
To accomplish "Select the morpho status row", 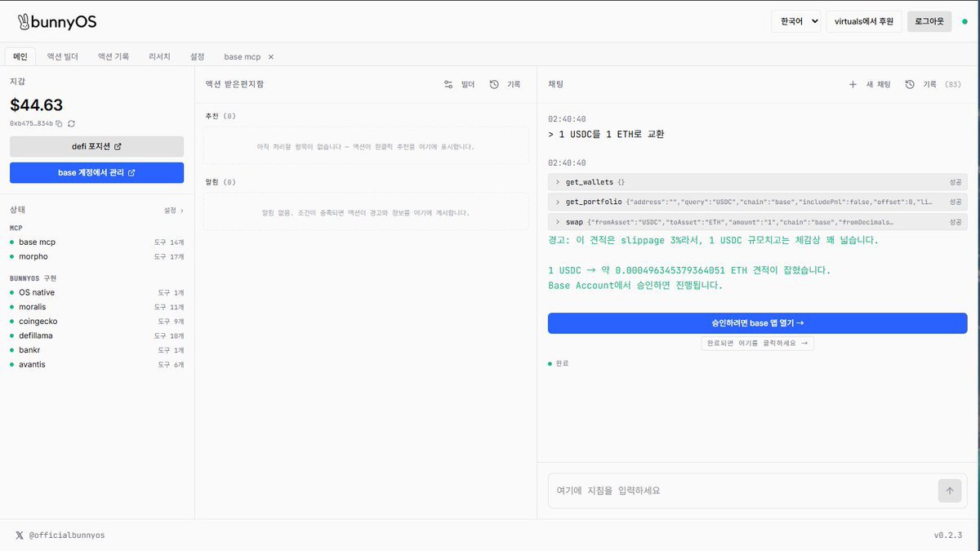I will [96, 257].
